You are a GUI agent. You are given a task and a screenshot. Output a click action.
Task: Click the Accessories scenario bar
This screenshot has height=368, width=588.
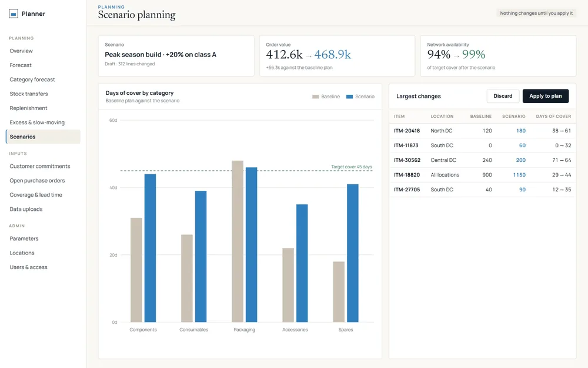tap(302, 263)
